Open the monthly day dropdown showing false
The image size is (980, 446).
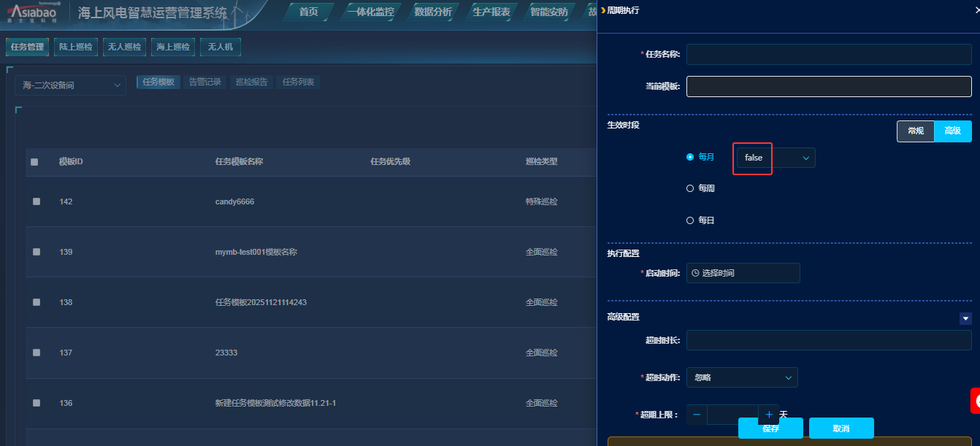click(x=776, y=158)
